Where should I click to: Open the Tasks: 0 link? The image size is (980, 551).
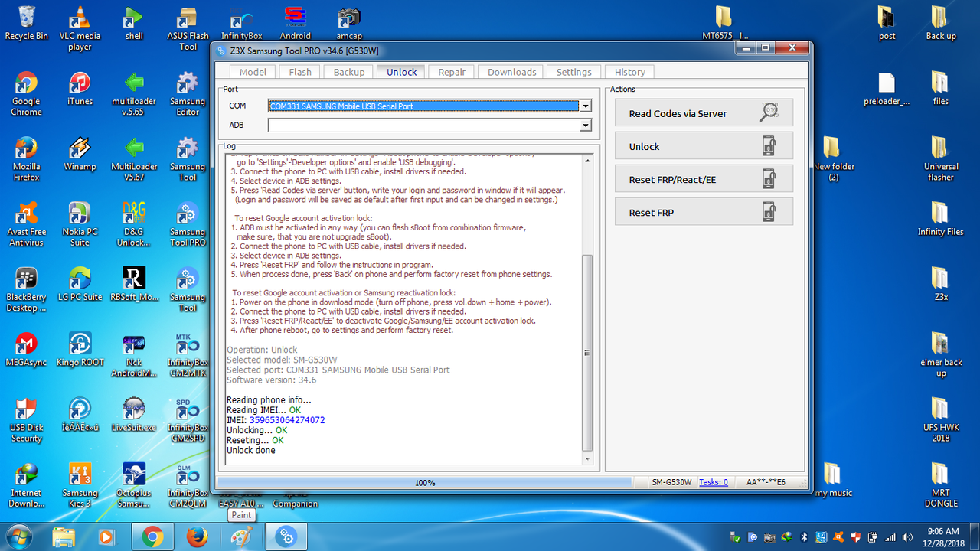point(714,482)
